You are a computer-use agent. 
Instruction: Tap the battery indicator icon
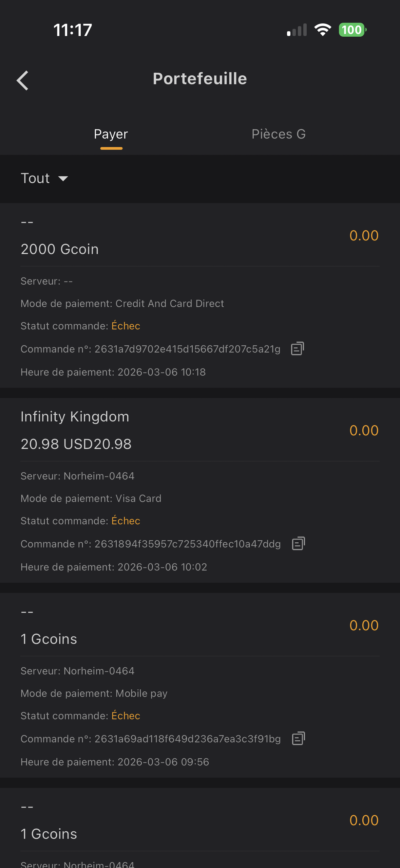352,30
